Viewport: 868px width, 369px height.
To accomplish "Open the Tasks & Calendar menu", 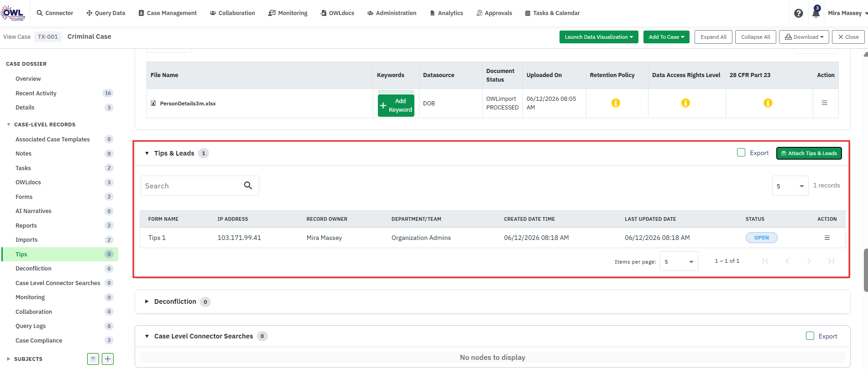I will click(552, 13).
